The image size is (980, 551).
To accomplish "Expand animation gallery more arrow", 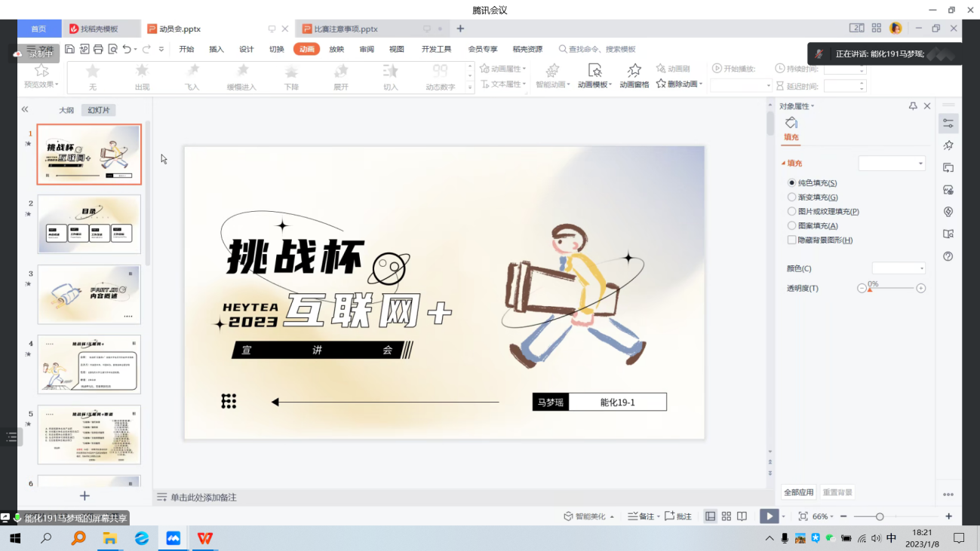I will [470, 87].
